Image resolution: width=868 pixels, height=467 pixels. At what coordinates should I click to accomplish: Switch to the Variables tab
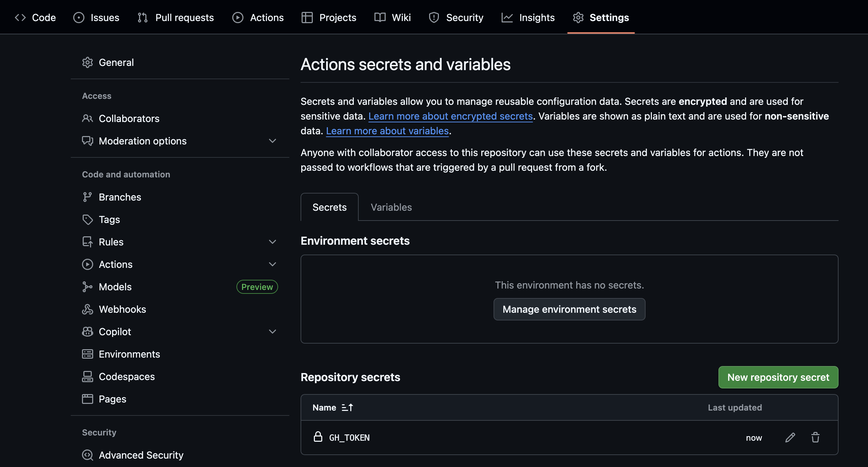click(x=391, y=207)
